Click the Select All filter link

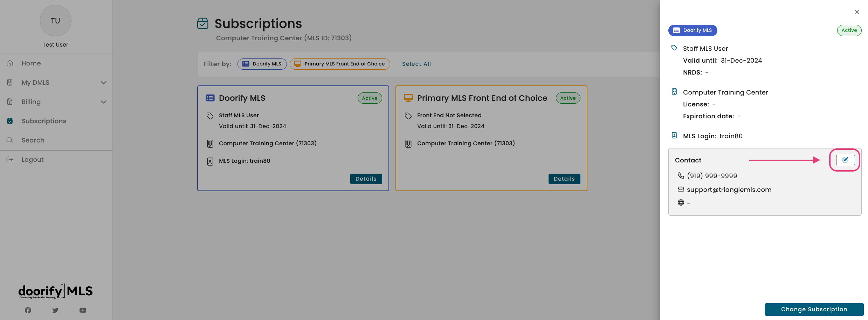[x=416, y=64]
